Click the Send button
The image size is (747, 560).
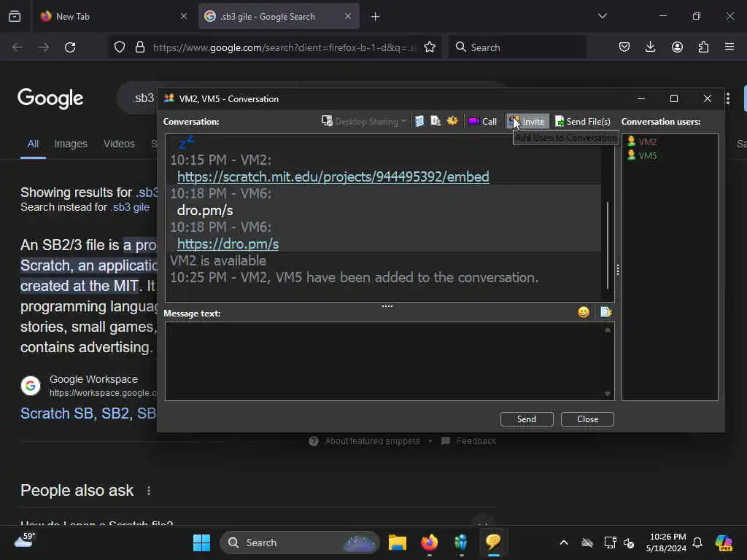point(527,419)
